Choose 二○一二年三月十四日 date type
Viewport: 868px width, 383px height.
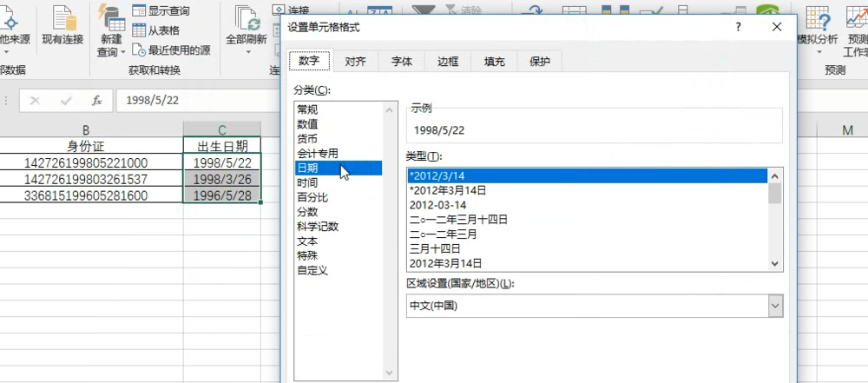coord(587,220)
